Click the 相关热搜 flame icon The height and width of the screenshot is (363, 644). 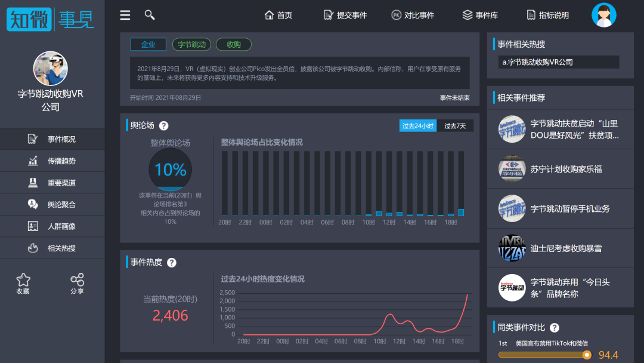point(32,248)
